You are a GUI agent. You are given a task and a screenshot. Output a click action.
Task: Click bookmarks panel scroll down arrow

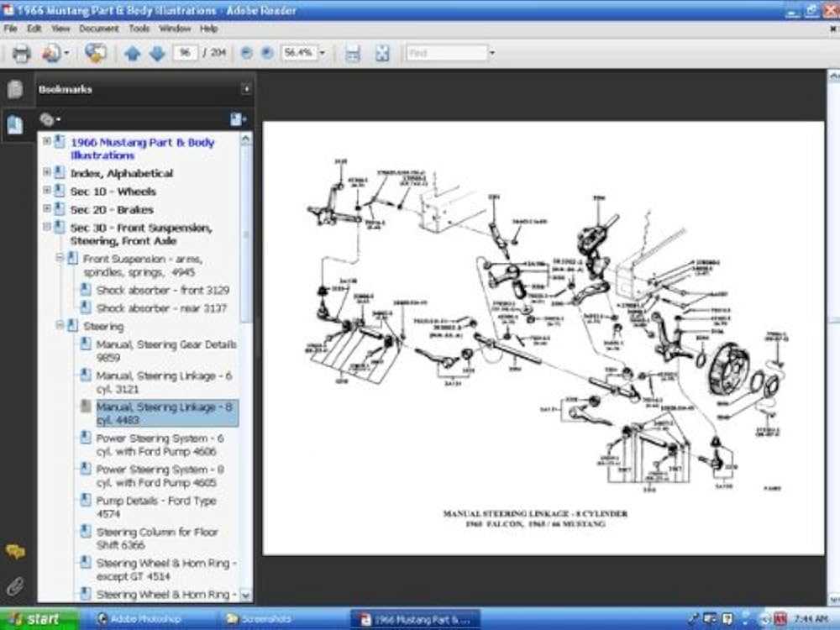point(246,596)
